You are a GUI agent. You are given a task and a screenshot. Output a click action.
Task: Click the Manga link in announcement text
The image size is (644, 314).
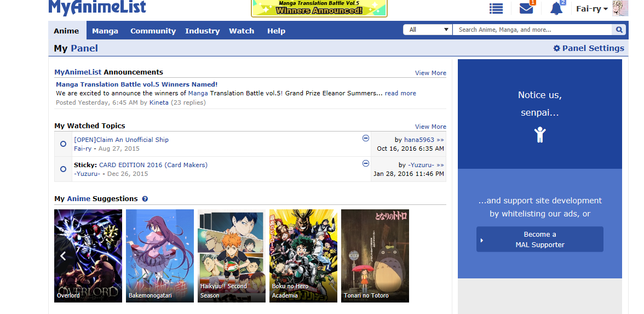[x=198, y=93]
